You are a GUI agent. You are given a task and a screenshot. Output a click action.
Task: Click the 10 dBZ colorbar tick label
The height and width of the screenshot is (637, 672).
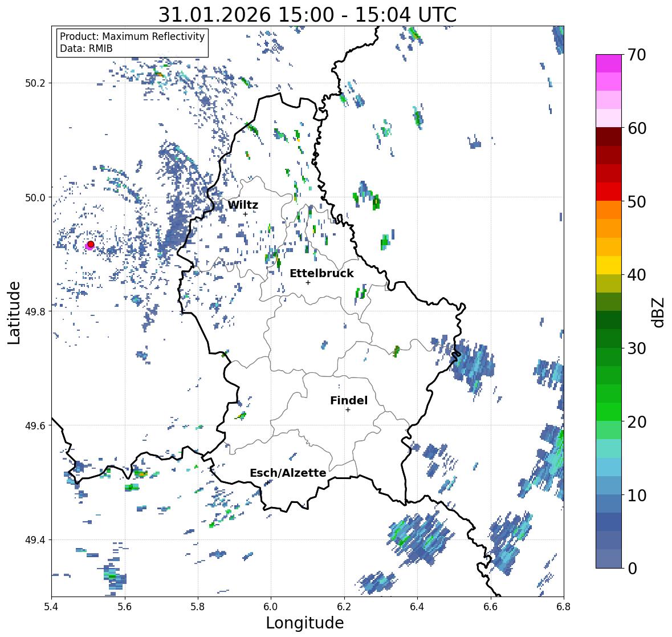637,495
